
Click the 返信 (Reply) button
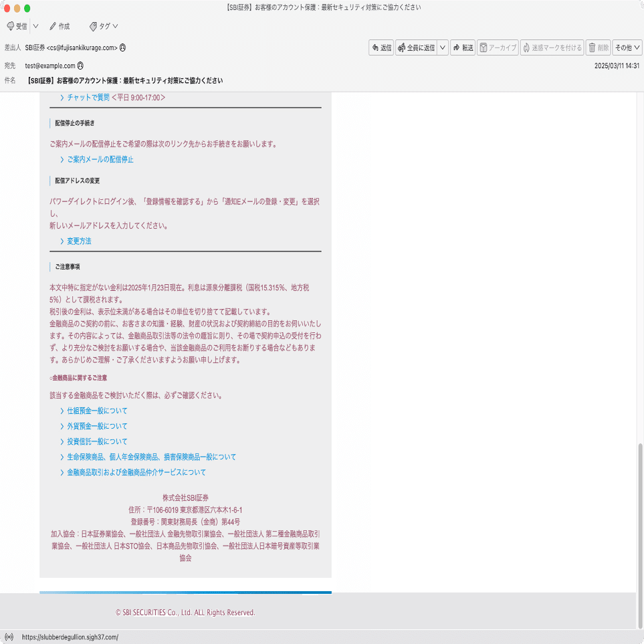point(381,47)
